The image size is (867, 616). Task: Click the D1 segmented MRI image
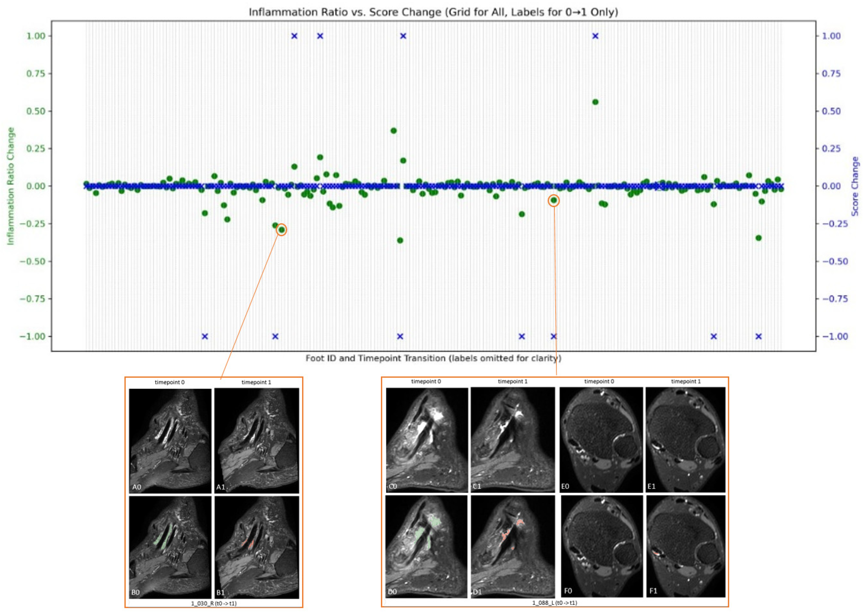(x=513, y=547)
